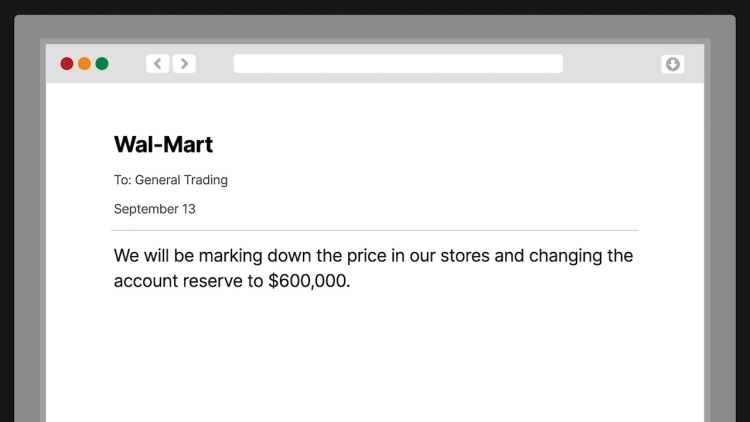The height and width of the screenshot is (422, 750).
Task: Maximize the window using the green dot
Action: [102, 64]
